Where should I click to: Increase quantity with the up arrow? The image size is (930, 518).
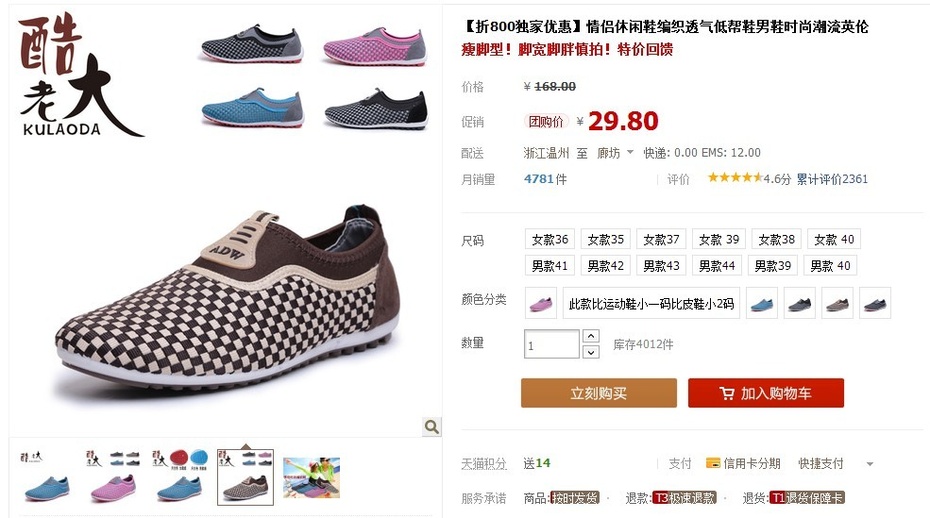590,336
